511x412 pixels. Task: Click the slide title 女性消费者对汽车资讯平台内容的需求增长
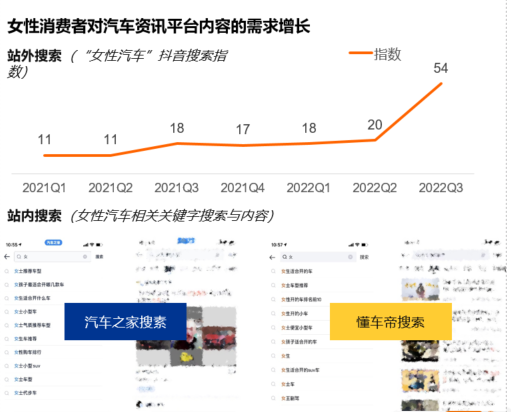click(159, 26)
